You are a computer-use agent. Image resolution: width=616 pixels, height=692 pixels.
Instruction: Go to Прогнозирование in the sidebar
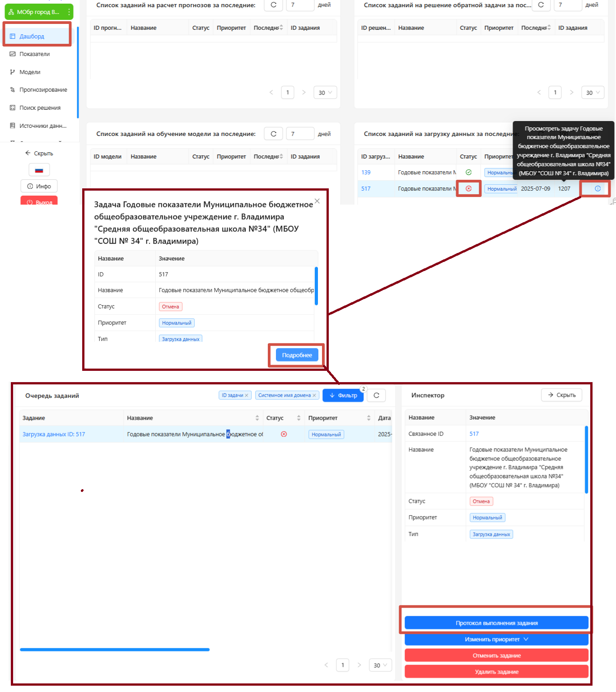coord(43,90)
